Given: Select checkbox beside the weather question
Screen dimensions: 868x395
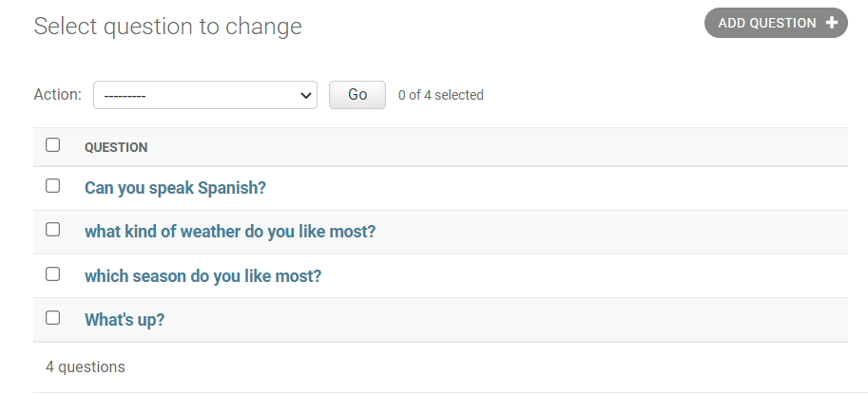Looking at the screenshot, I should point(53,230).
